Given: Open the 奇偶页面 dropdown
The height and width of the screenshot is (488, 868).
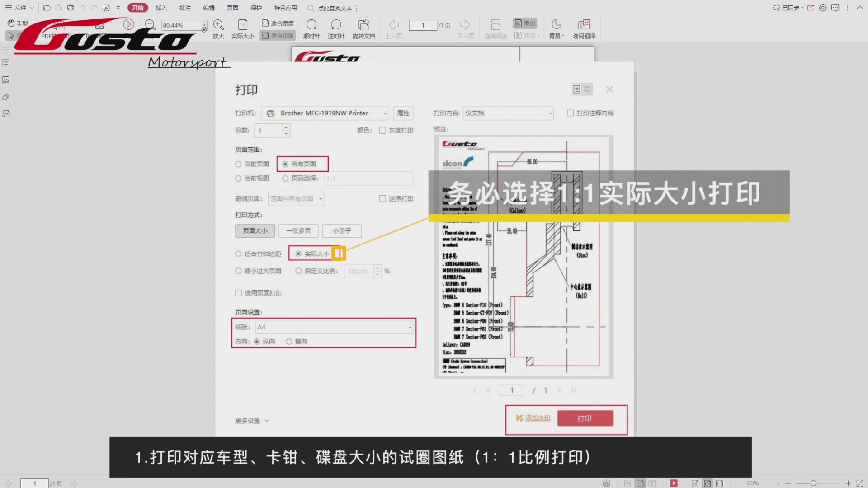Looking at the screenshot, I should coord(296,199).
